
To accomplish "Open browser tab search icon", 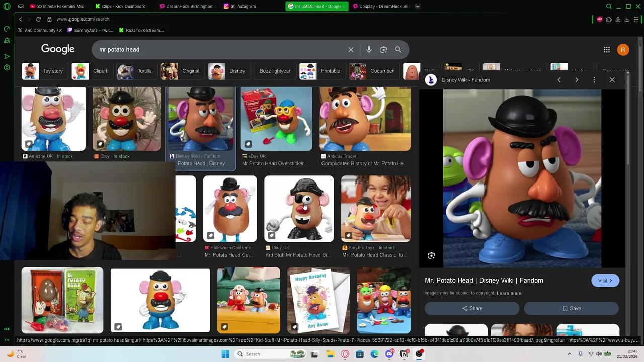I will (x=609, y=6).
